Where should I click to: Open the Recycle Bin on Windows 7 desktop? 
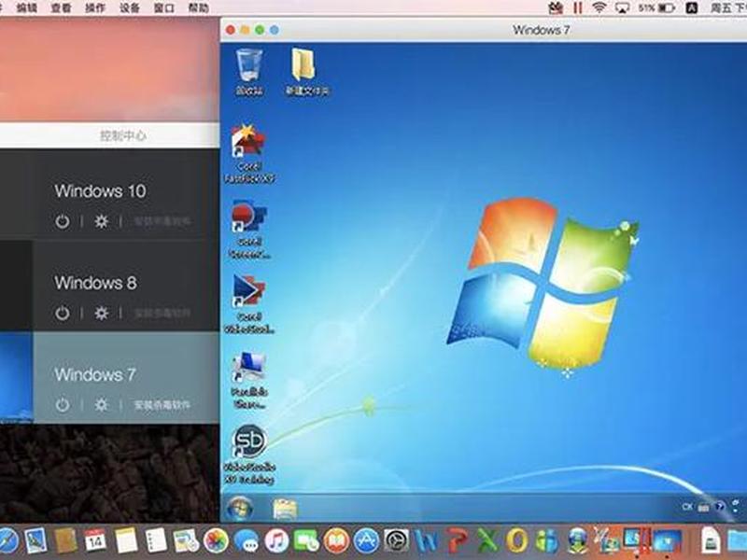point(249,72)
